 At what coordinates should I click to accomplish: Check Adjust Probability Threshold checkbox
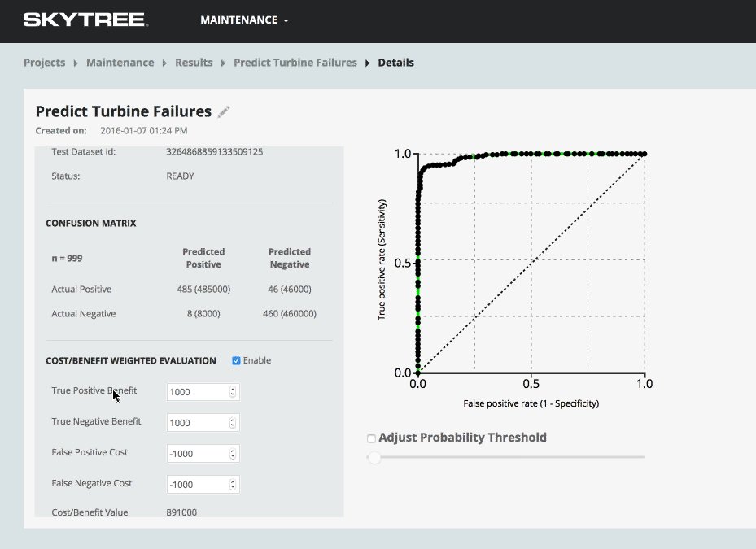click(371, 438)
